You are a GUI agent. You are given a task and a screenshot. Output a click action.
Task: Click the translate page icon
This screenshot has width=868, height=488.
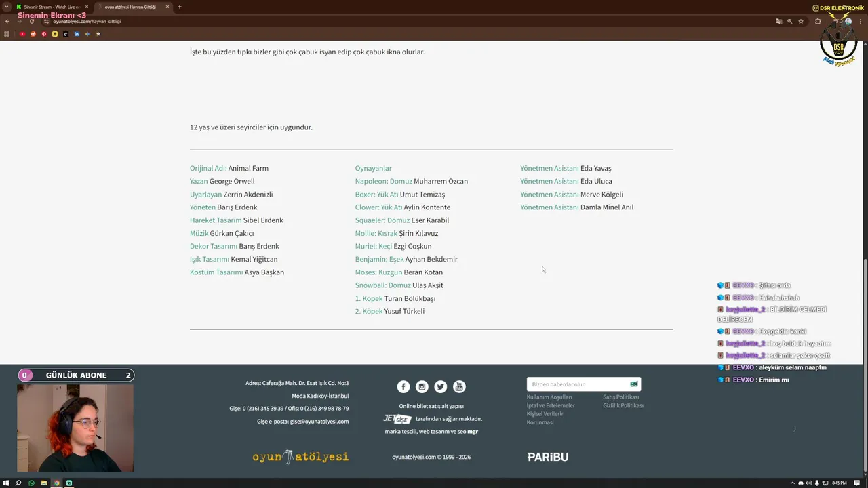[x=778, y=21]
